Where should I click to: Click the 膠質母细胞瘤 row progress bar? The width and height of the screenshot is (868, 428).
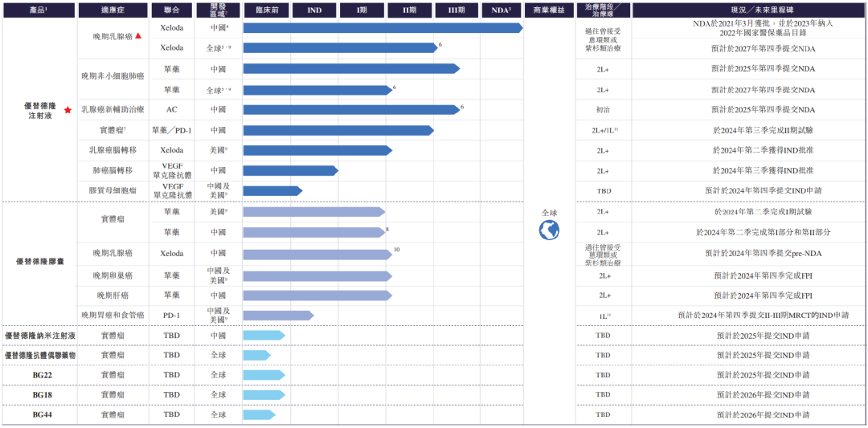tap(272, 191)
